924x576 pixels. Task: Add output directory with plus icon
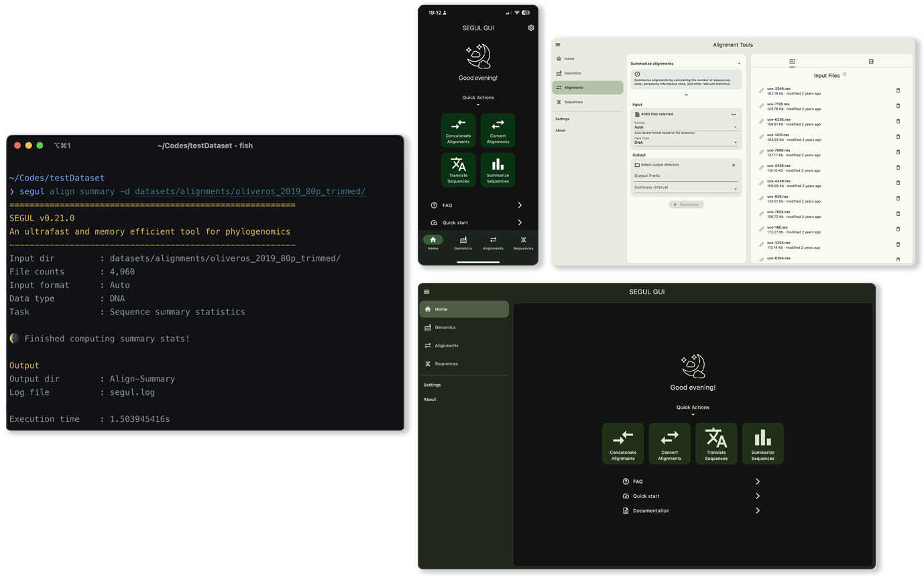click(734, 165)
